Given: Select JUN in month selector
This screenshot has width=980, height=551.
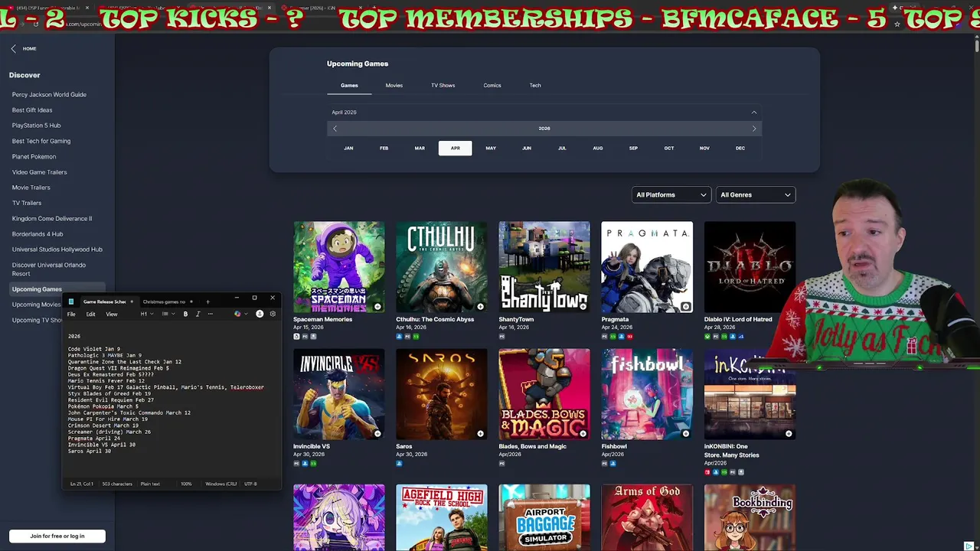Looking at the screenshot, I should pyautogui.click(x=527, y=148).
